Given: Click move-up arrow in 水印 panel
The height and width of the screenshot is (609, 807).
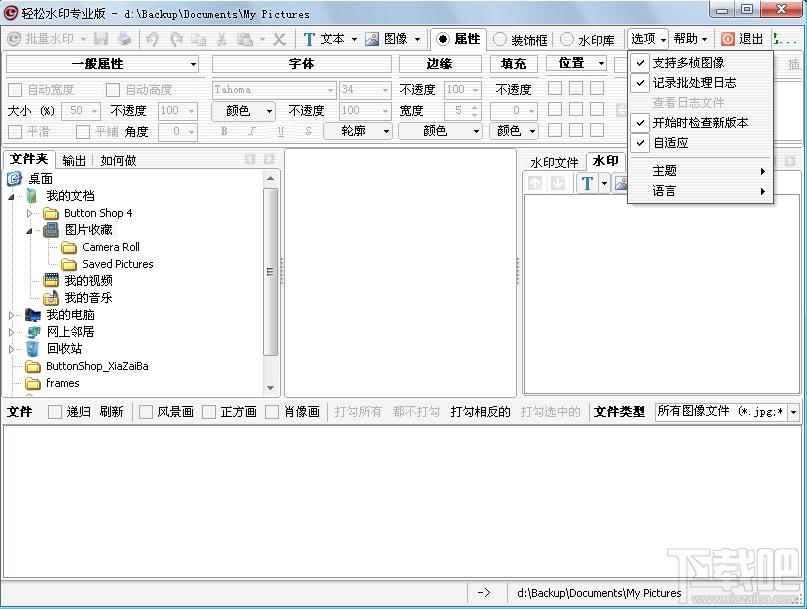Looking at the screenshot, I should click(535, 183).
